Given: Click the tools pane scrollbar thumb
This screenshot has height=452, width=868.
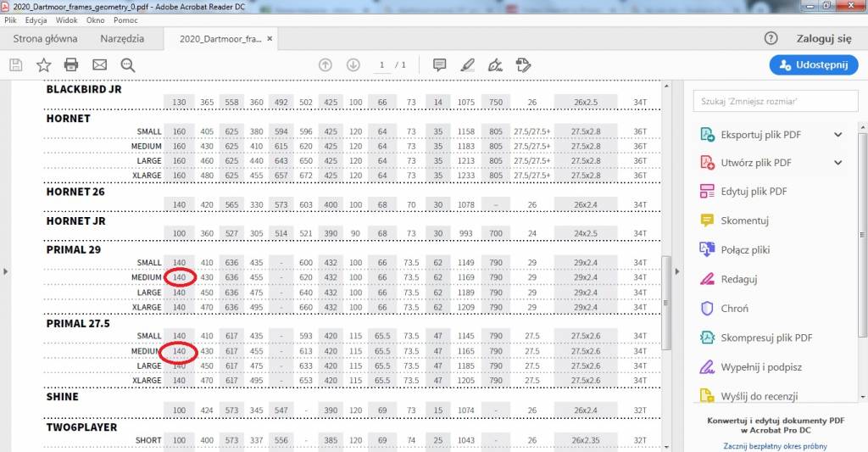Looking at the screenshot, I should 862,234.
